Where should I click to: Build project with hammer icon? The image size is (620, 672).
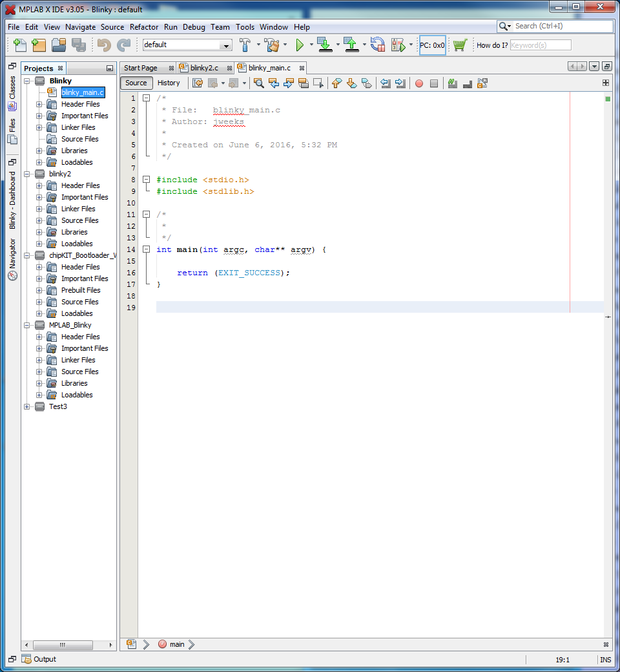245,45
